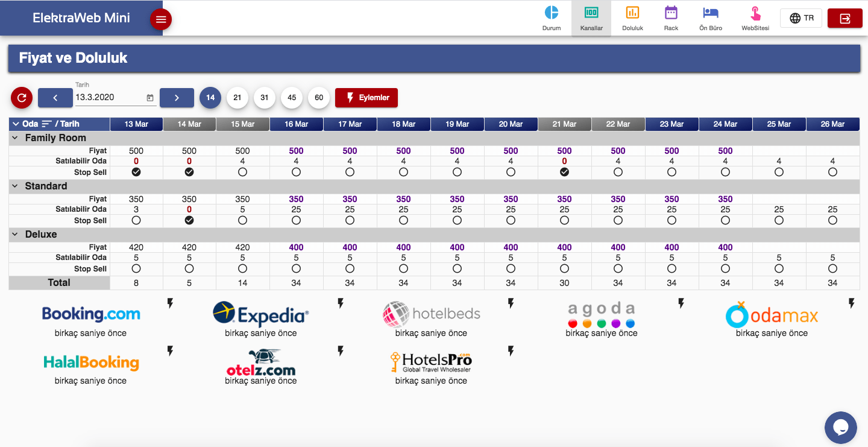This screenshot has width=868, height=447.
Task: Open the WebSitesi section
Action: (755, 18)
